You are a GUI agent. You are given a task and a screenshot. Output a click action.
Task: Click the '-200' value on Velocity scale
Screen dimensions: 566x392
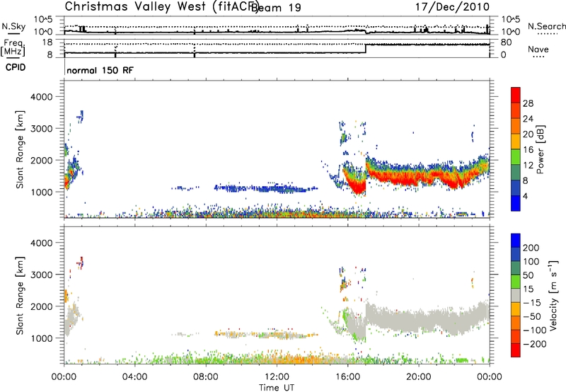point(534,344)
